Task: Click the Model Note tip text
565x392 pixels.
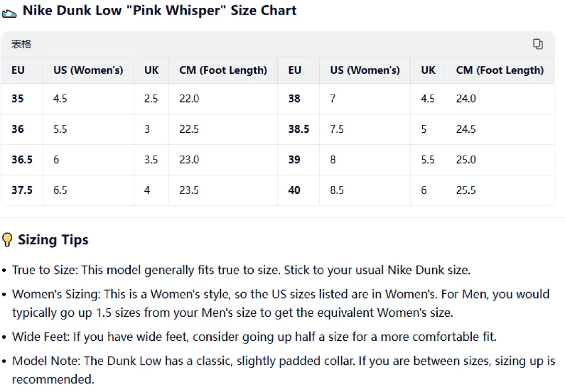Action: point(284,370)
